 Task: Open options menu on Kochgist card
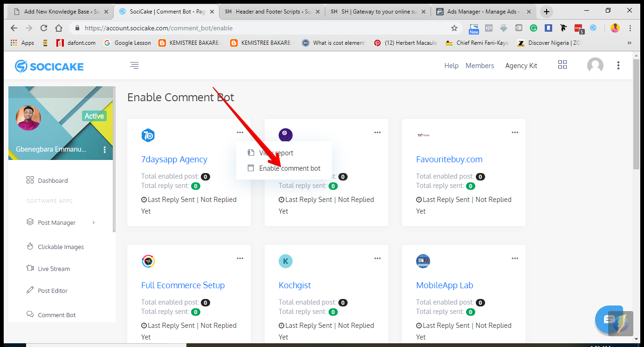(377, 258)
